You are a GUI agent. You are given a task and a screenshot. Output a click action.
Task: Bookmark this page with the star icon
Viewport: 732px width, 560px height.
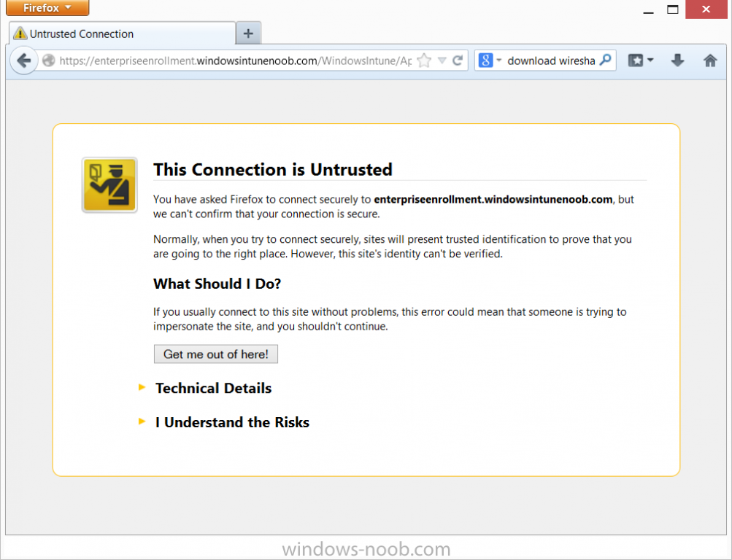click(424, 61)
